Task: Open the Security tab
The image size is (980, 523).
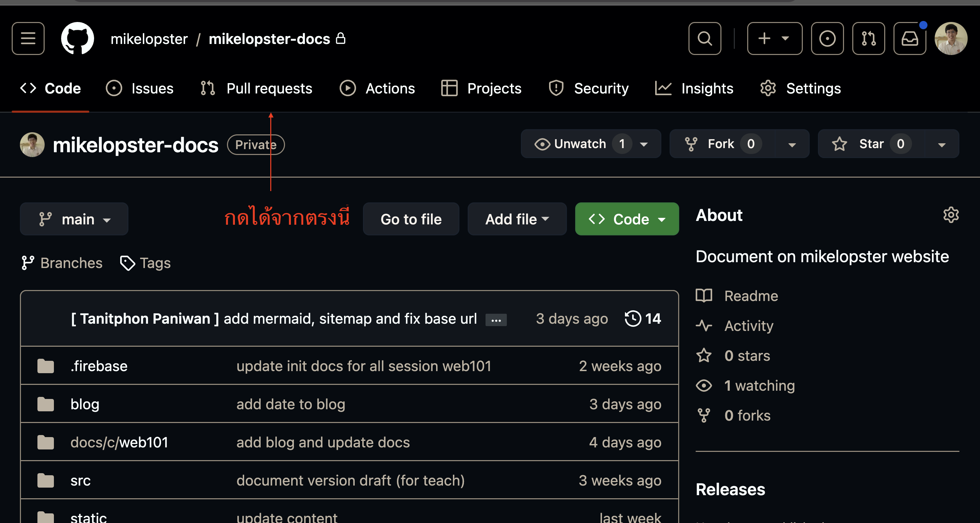Action: (589, 88)
